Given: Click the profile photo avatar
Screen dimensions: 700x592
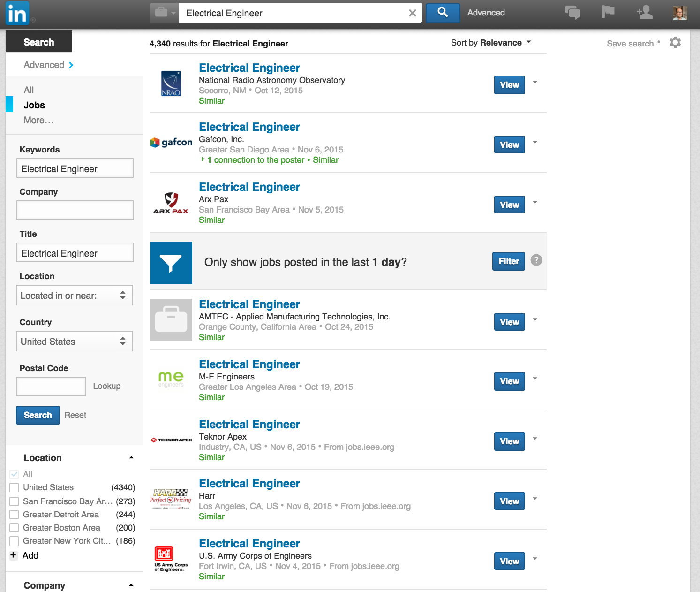Looking at the screenshot, I should pos(680,13).
